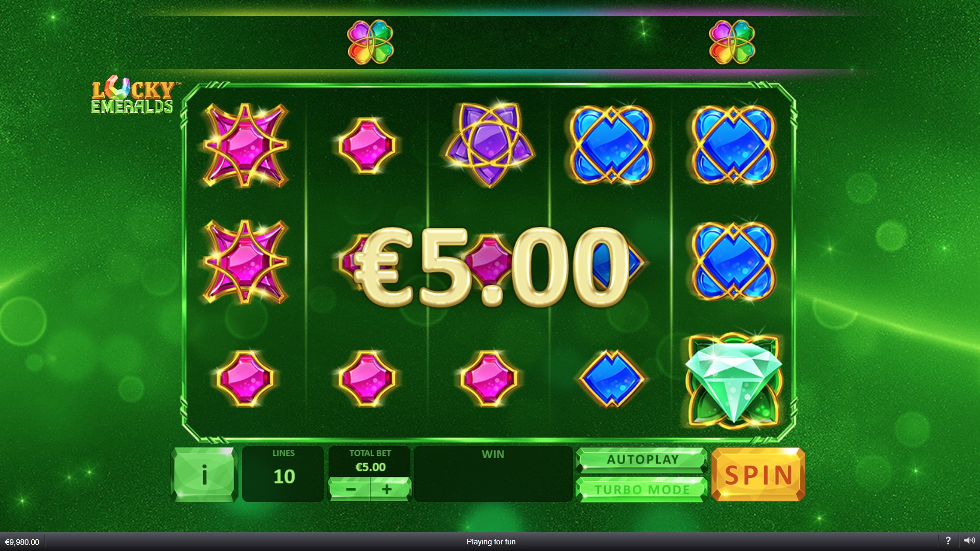This screenshot has width=980, height=551.
Task: Open the green info paytable button
Action: point(204,474)
